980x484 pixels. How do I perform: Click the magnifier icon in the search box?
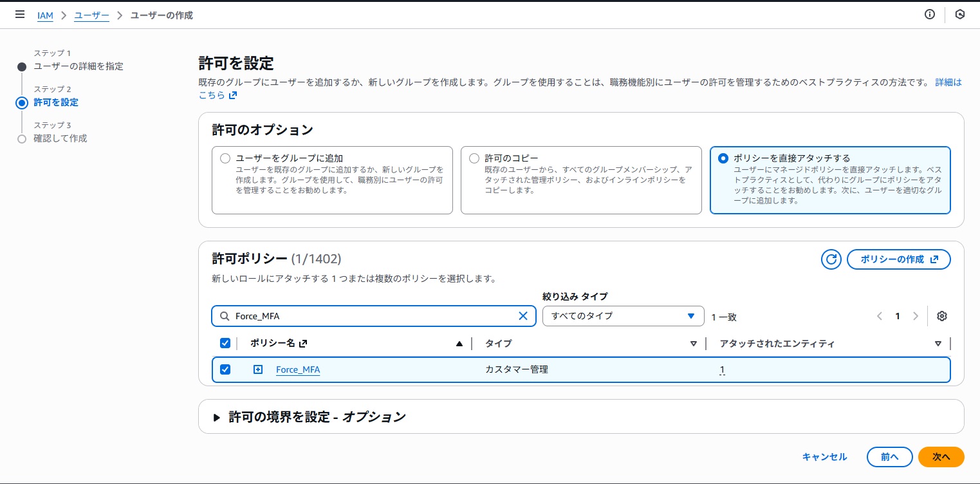click(x=225, y=315)
